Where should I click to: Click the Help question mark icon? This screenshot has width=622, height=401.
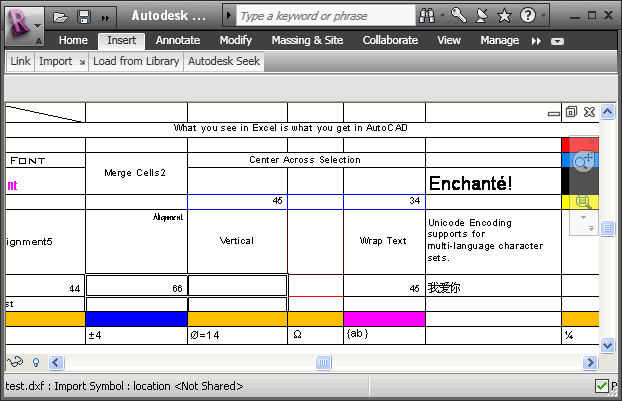528,16
